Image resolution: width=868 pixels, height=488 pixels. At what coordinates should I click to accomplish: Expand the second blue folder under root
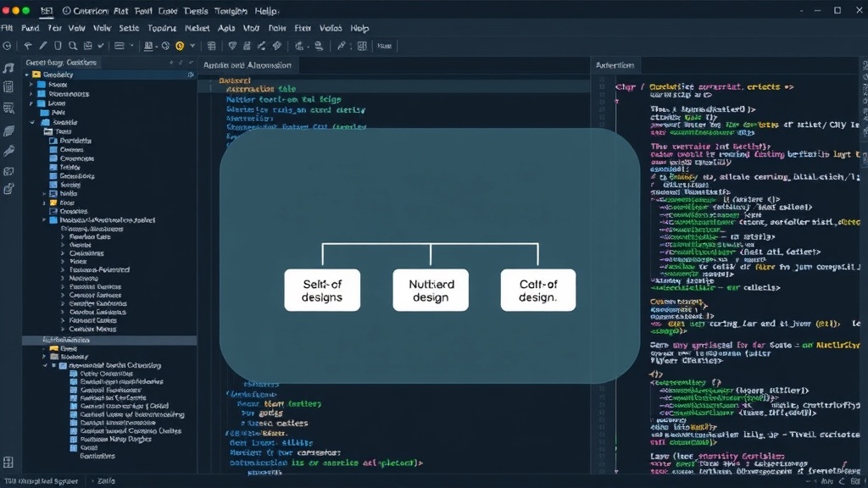31,94
